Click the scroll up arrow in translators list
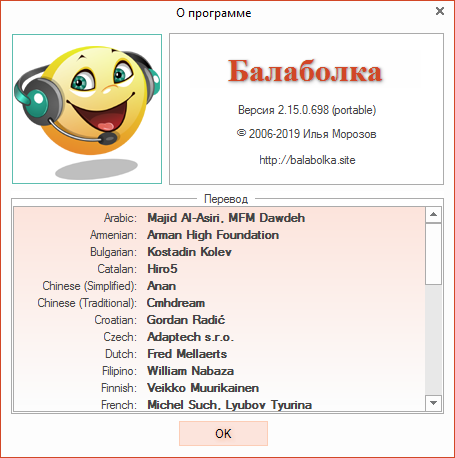This screenshot has width=455, height=458. [x=433, y=215]
